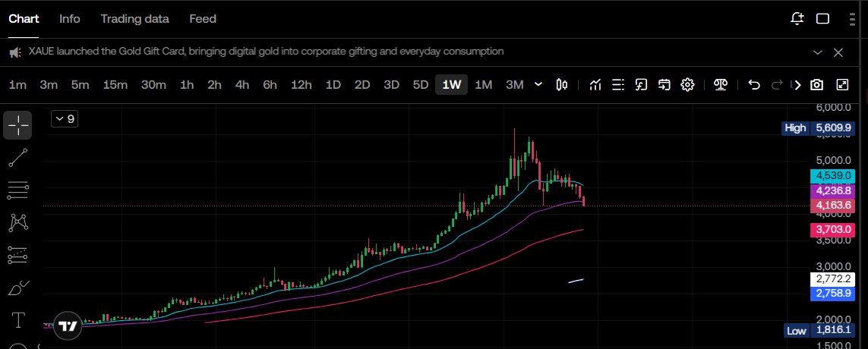Click the blue 2,758.9 price label
This screenshot has width=868, height=349.
pyautogui.click(x=833, y=294)
